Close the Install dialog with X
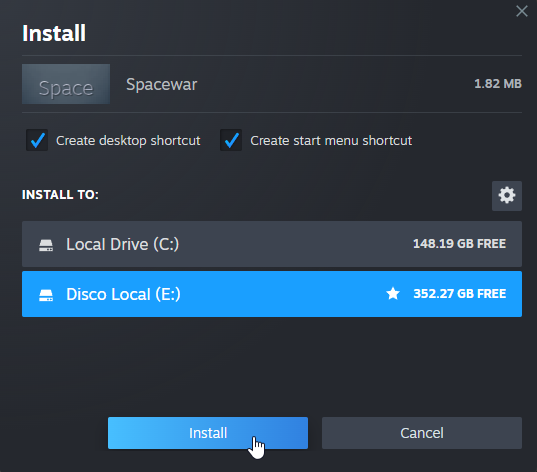Image resolution: width=537 pixels, height=472 pixels. click(522, 11)
